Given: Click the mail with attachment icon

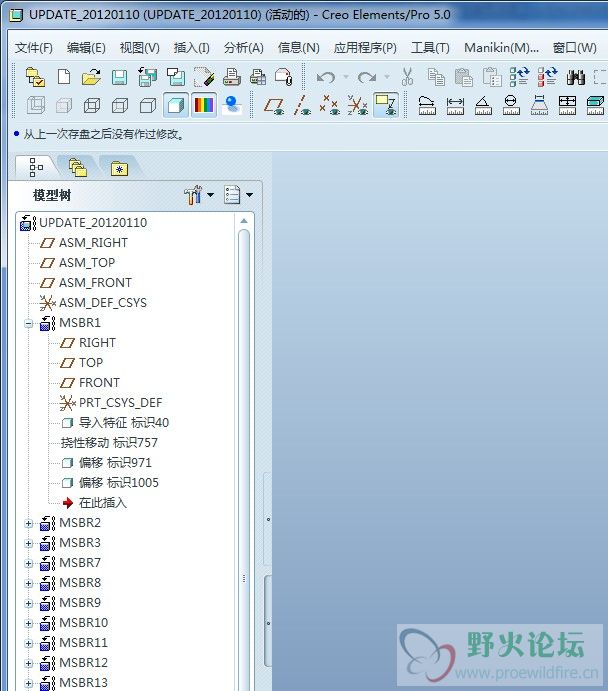Looking at the screenshot, I should (284, 77).
